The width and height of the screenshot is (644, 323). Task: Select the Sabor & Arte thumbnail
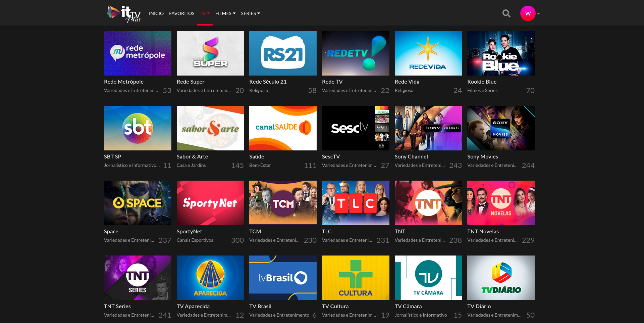210,128
